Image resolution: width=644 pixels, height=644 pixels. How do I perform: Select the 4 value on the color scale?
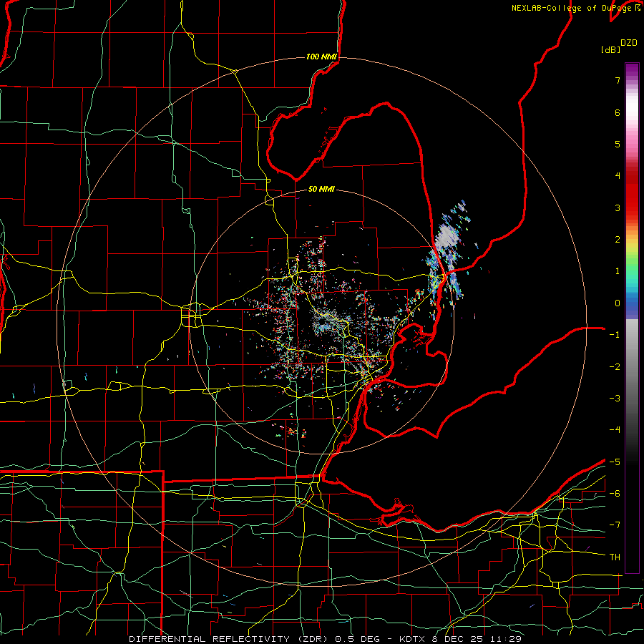(x=618, y=176)
